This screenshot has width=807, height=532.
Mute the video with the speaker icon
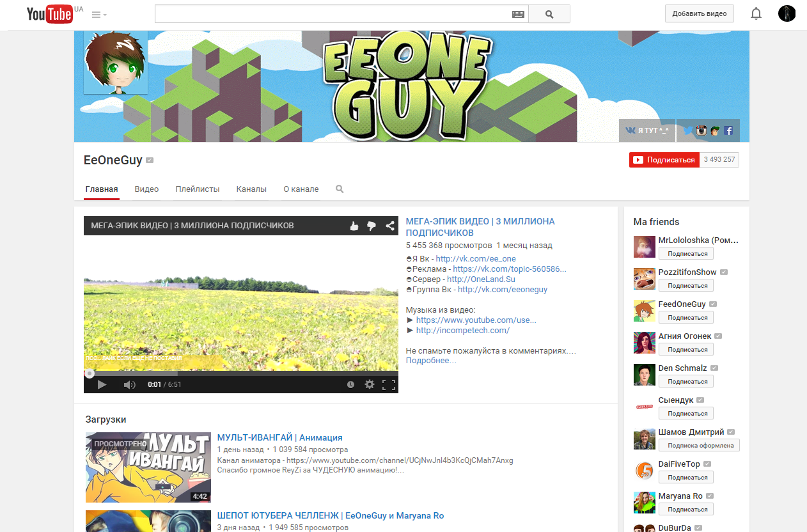tap(129, 384)
